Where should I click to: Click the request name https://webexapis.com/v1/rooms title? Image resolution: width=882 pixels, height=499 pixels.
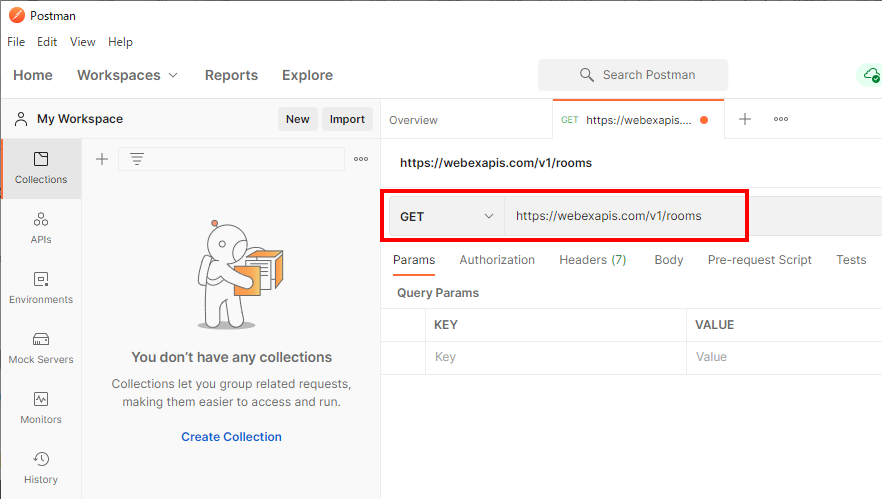(496, 163)
